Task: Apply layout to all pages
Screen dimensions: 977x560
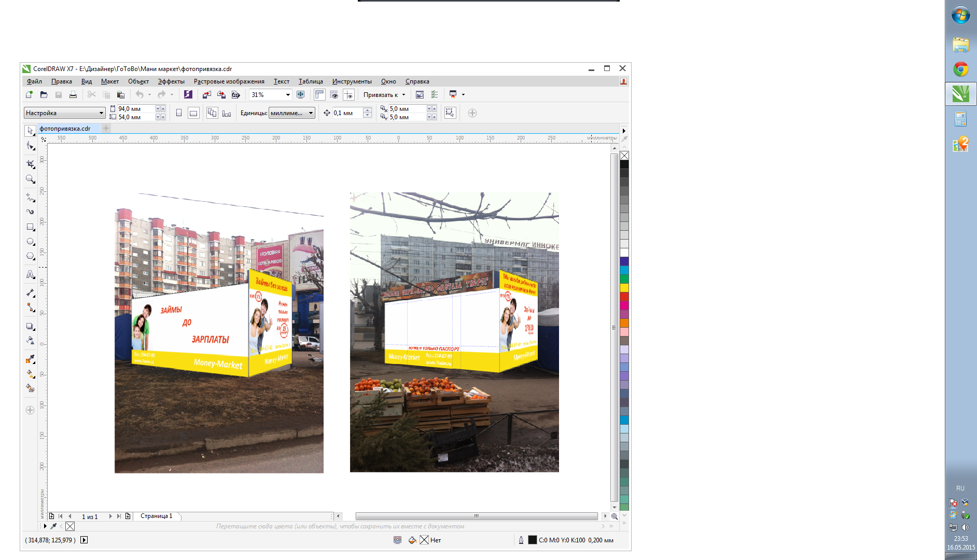Action: coord(212,113)
